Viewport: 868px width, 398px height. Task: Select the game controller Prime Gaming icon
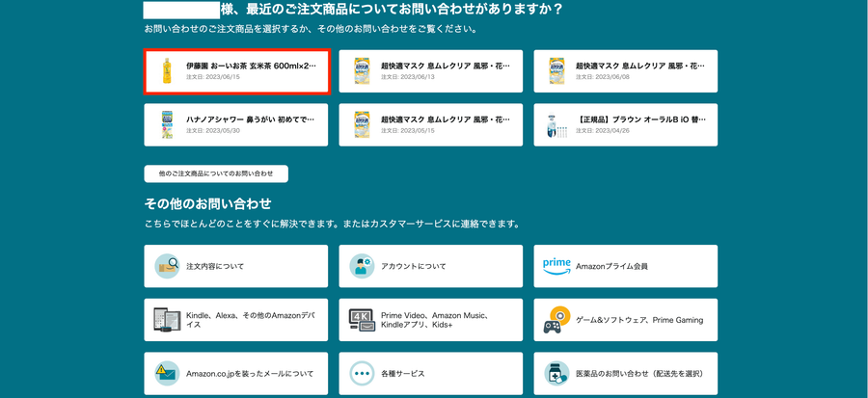[556, 320]
